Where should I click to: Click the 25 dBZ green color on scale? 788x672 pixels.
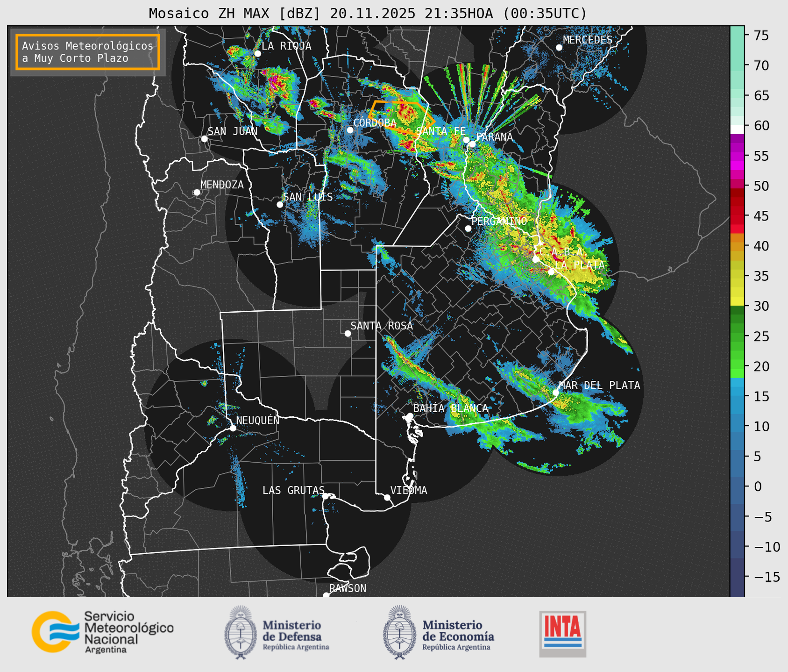click(737, 336)
